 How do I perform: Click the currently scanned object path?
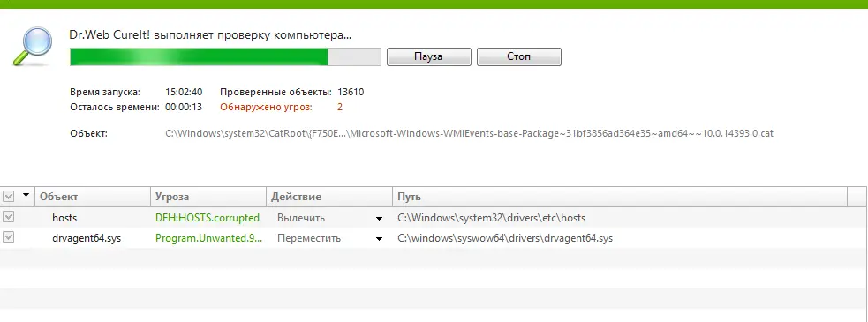469,134
